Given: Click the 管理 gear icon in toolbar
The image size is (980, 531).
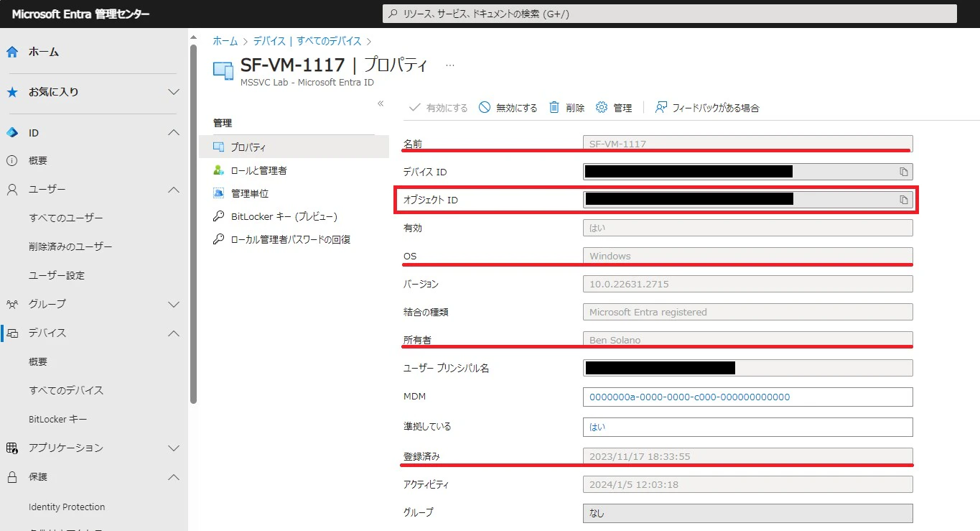Looking at the screenshot, I should 602,108.
